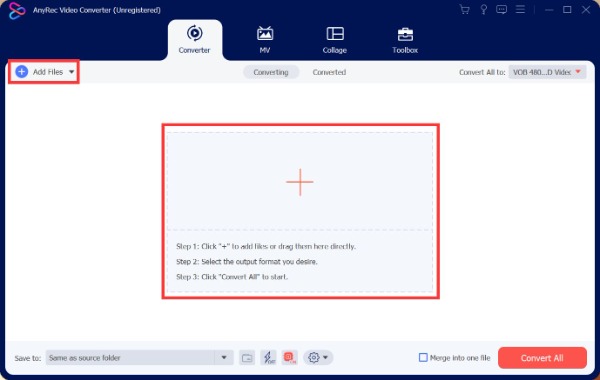Click the AnyRec app logo
The width and height of the screenshot is (600, 380).
tap(16, 10)
